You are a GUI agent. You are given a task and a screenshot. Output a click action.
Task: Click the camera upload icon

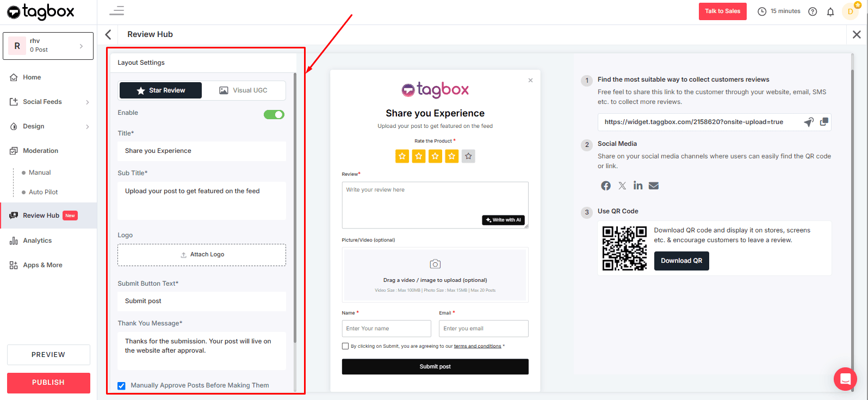tap(435, 264)
